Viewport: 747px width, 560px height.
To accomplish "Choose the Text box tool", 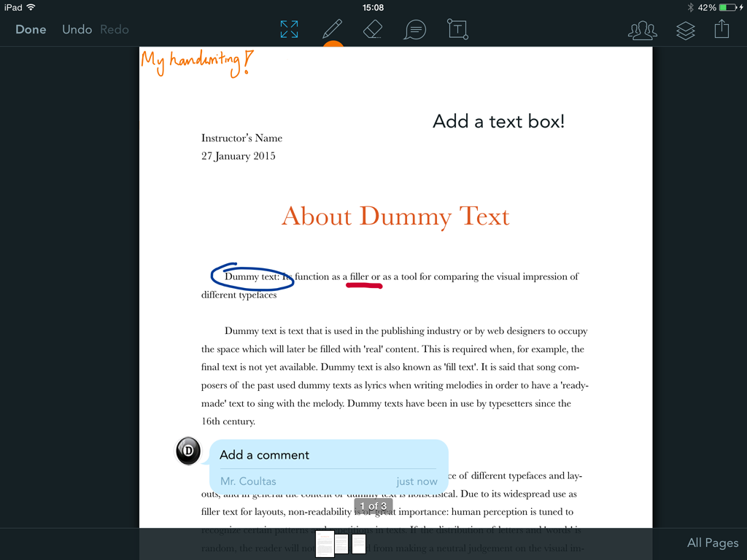I will (457, 29).
